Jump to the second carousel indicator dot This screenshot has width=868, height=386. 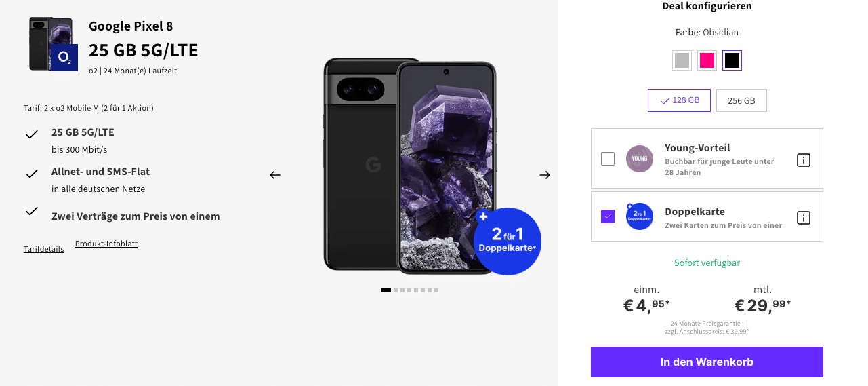[396, 290]
